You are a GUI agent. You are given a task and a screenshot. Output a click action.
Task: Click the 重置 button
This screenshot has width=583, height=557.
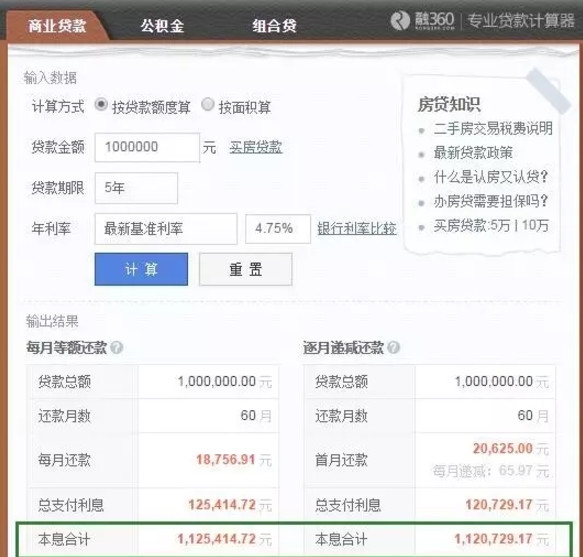(245, 269)
